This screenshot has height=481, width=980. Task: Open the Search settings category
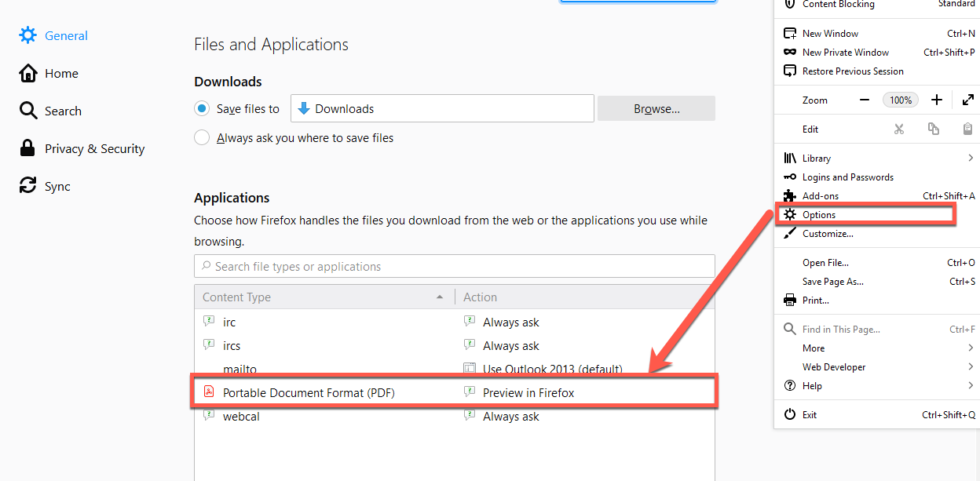click(x=50, y=111)
